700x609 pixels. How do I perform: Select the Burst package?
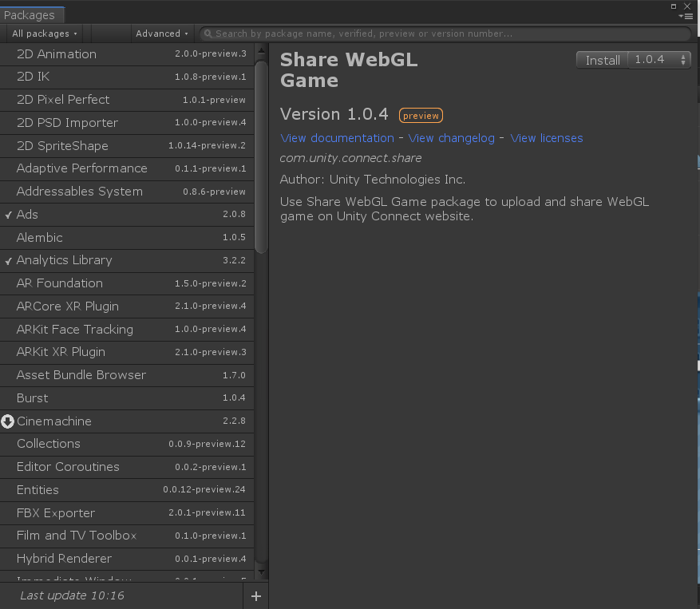pos(127,398)
